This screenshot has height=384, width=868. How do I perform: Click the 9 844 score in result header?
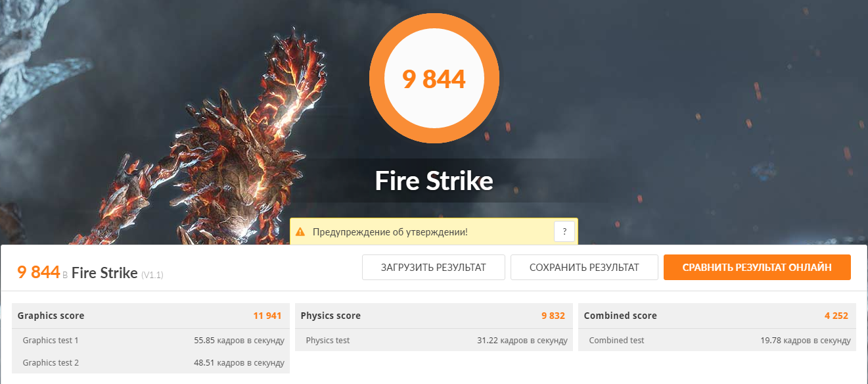(39, 272)
